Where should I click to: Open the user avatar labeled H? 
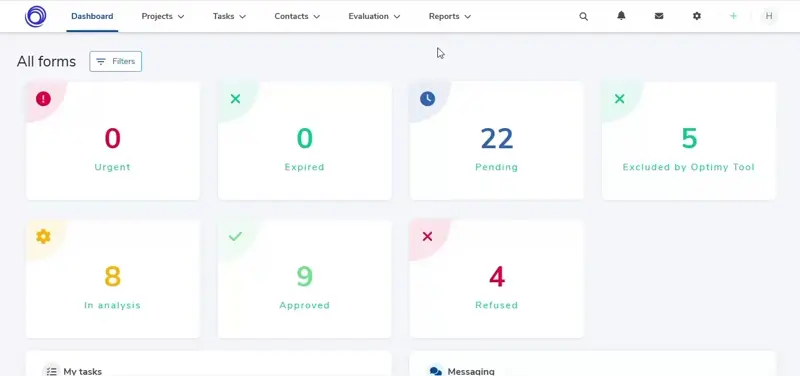tap(769, 16)
